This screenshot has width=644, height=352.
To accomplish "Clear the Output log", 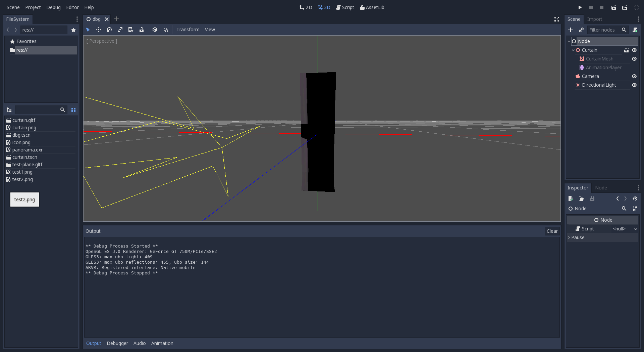I will (x=552, y=231).
